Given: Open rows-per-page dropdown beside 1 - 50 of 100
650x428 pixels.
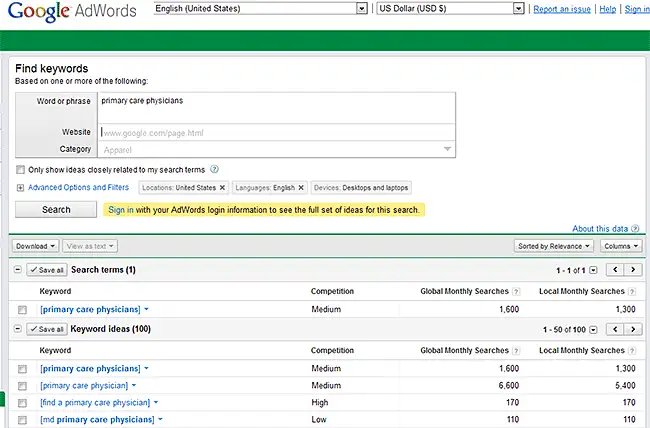Looking at the screenshot, I should [x=594, y=330].
